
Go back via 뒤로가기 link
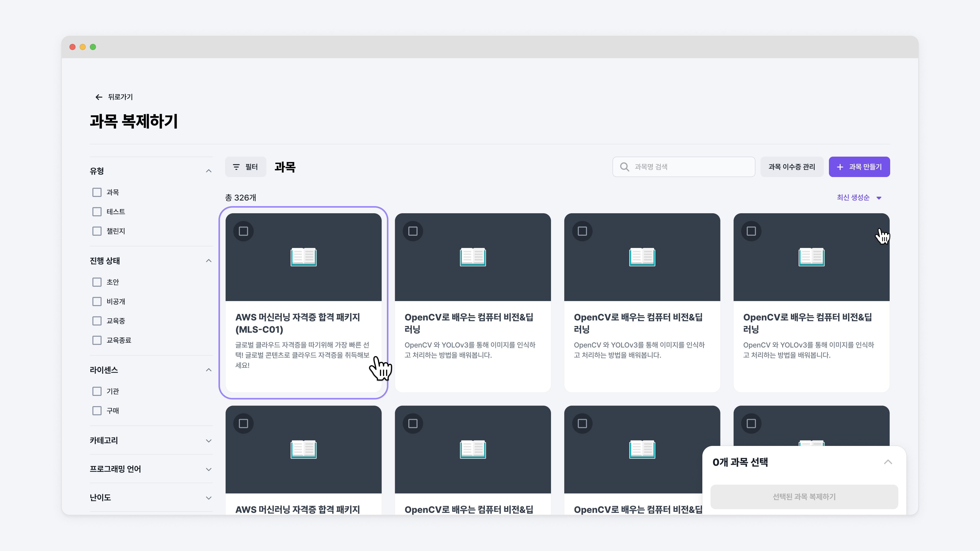click(x=114, y=97)
